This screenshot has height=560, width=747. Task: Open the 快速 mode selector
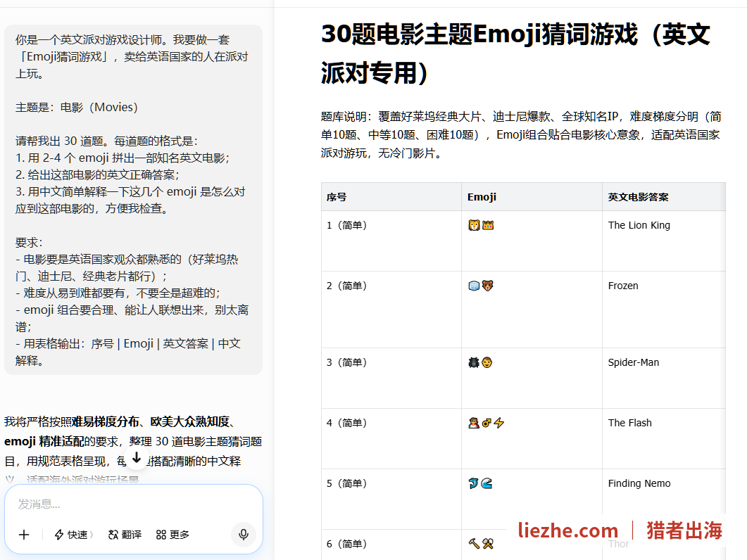pyautogui.click(x=74, y=535)
